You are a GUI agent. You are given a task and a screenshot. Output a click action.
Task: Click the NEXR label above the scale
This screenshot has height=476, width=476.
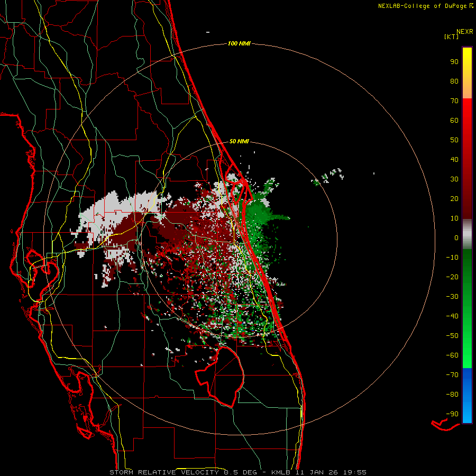464,31
